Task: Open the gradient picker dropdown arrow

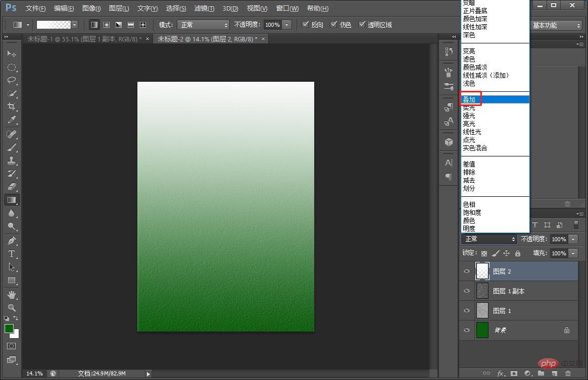Action: click(75, 25)
